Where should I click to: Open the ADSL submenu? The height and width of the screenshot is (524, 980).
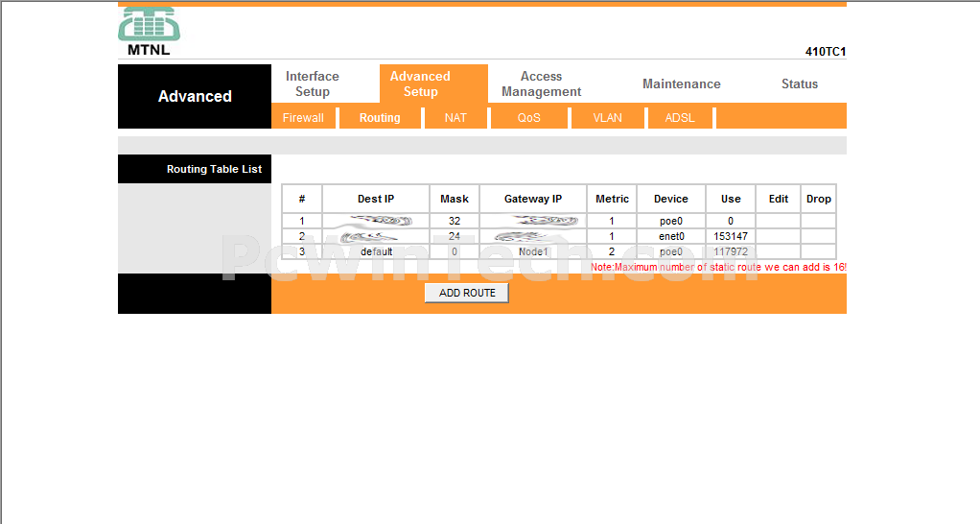(680, 117)
